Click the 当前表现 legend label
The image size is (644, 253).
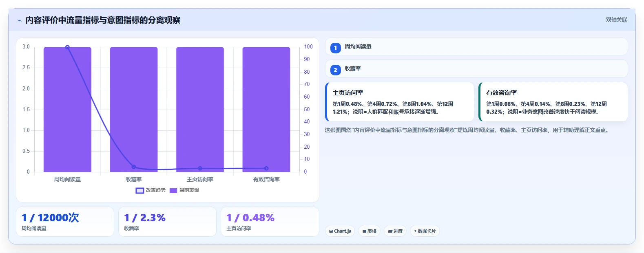coord(189,190)
